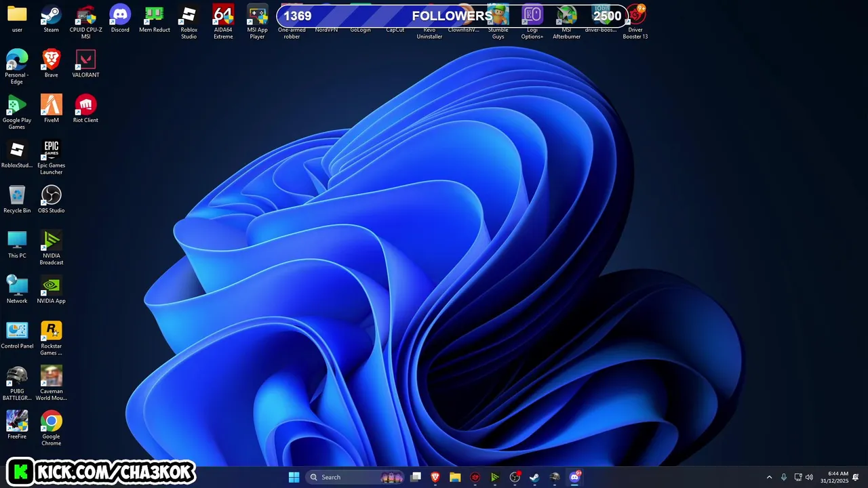The width and height of the screenshot is (868, 488).
Task: Select the NordVPN shortcut label
Action: point(326,30)
